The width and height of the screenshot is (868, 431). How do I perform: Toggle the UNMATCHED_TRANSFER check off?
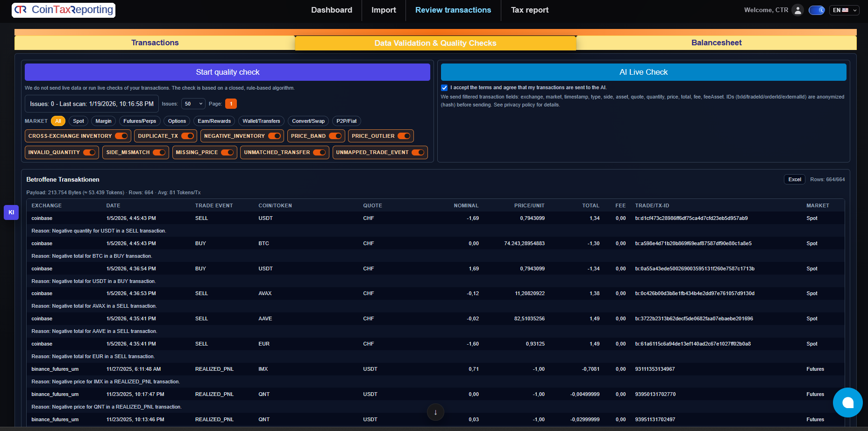(x=320, y=152)
